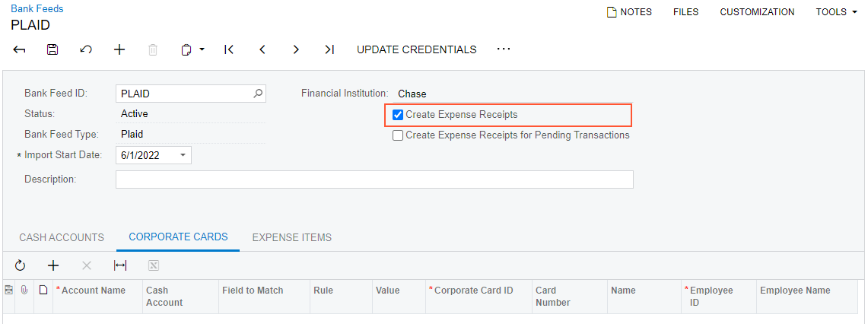Expand the clipboard options dropdown arrow
The image size is (868, 324).
coord(202,49)
